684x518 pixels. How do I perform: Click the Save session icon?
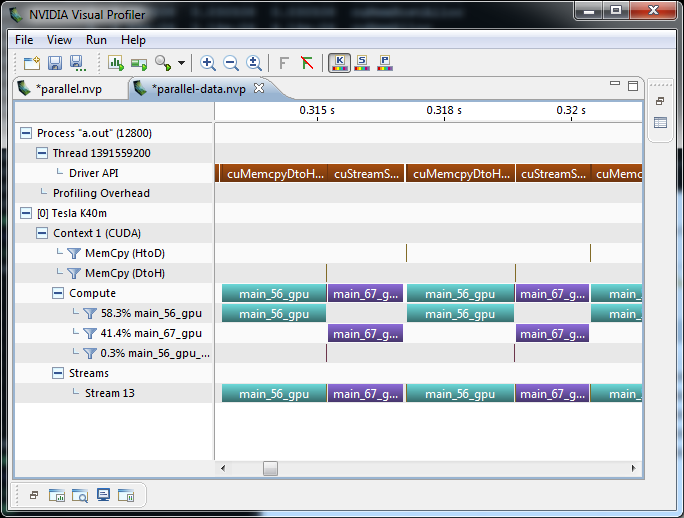point(55,63)
